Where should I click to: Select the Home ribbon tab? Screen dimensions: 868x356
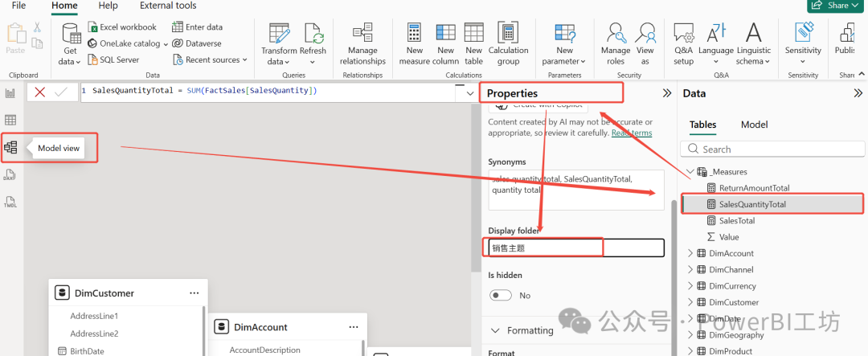pos(64,6)
